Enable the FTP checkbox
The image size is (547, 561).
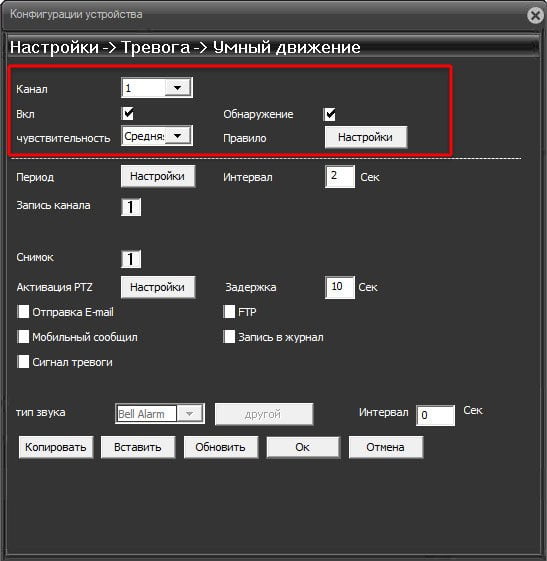coord(229,312)
